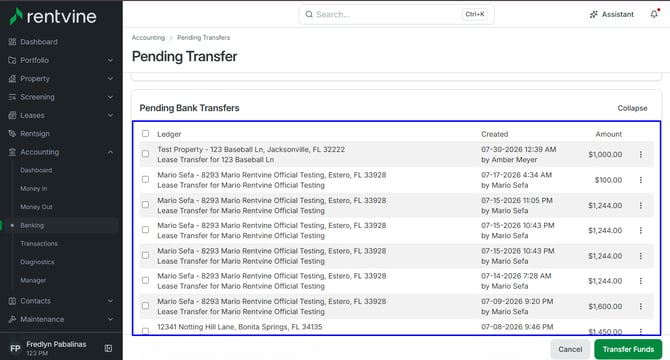Click 'Lease Transfer for 123 Baseball Ln' text
This screenshot has height=360, width=670.
point(215,160)
